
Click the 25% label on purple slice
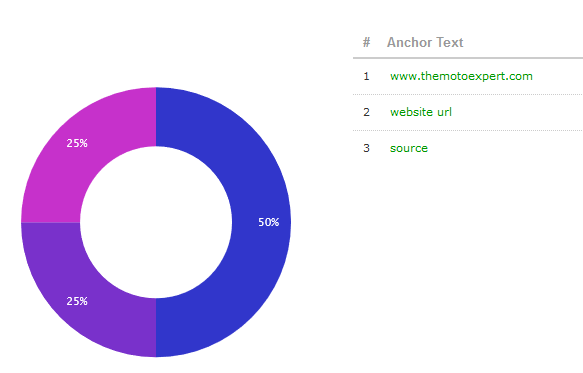click(77, 301)
